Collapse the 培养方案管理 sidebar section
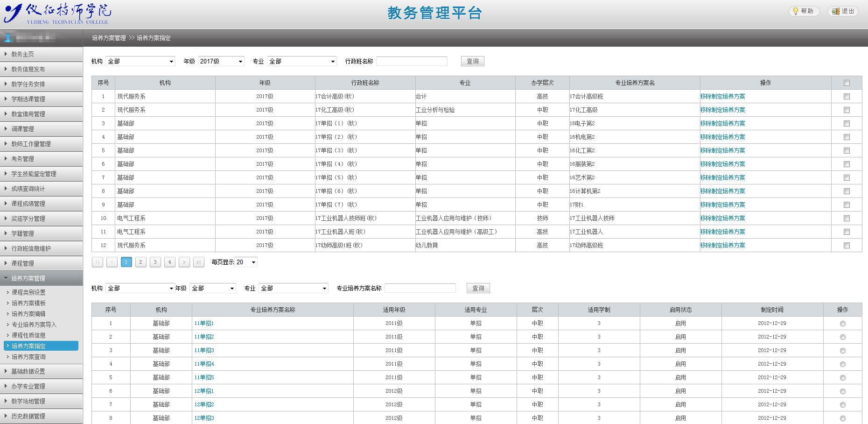The height and width of the screenshot is (424, 868). click(41, 278)
